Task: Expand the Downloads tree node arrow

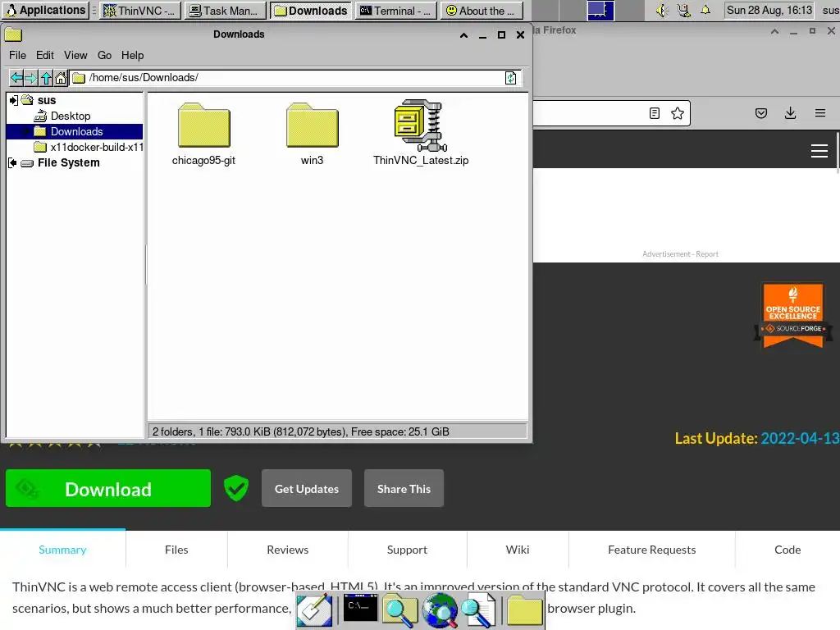Action: click(25, 132)
